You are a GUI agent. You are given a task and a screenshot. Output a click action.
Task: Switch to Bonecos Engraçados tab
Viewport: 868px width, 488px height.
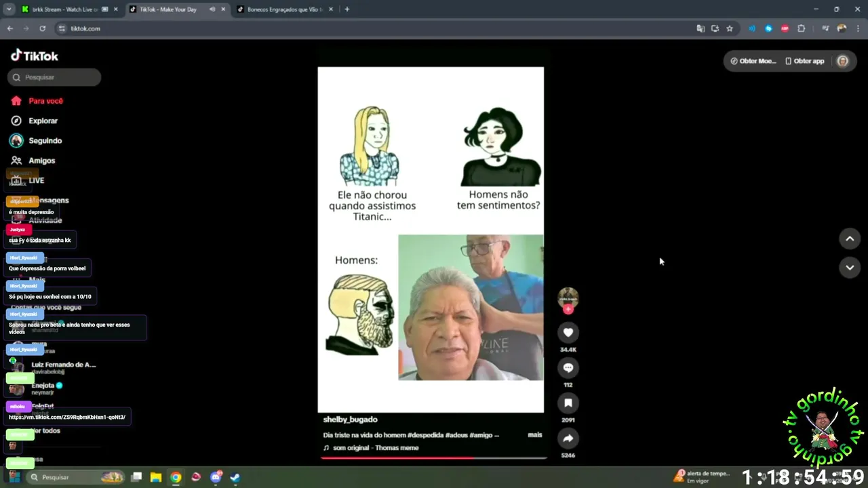[x=285, y=9]
